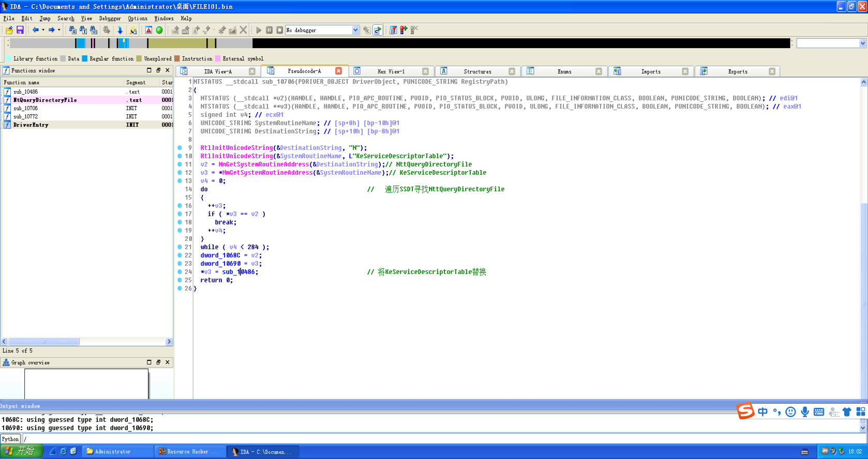Image resolution: width=868 pixels, height=459 pixels.
Task: Close the Graph overview panel
Action: tap(168, 362)
